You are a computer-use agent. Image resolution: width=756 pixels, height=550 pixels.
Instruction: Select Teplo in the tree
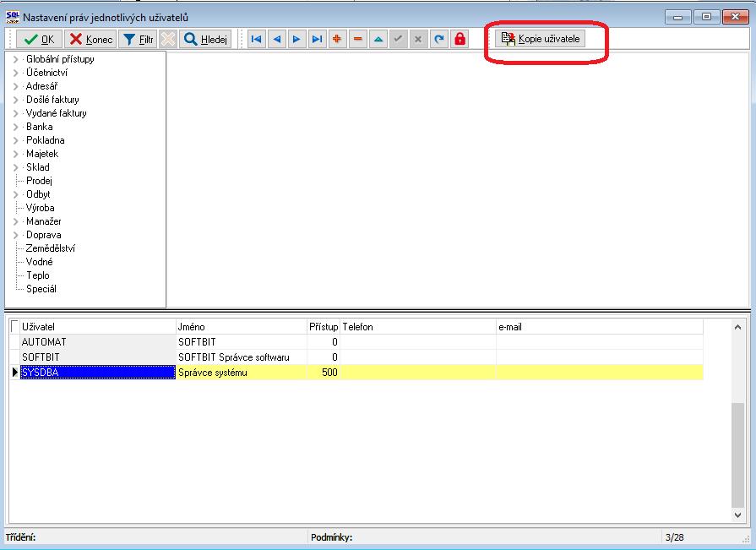[38, 275]
